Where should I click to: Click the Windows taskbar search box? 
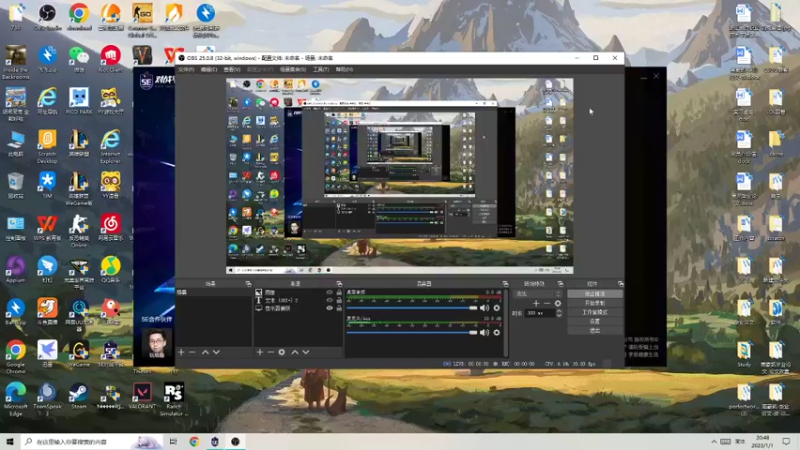[x=92, y=441]
